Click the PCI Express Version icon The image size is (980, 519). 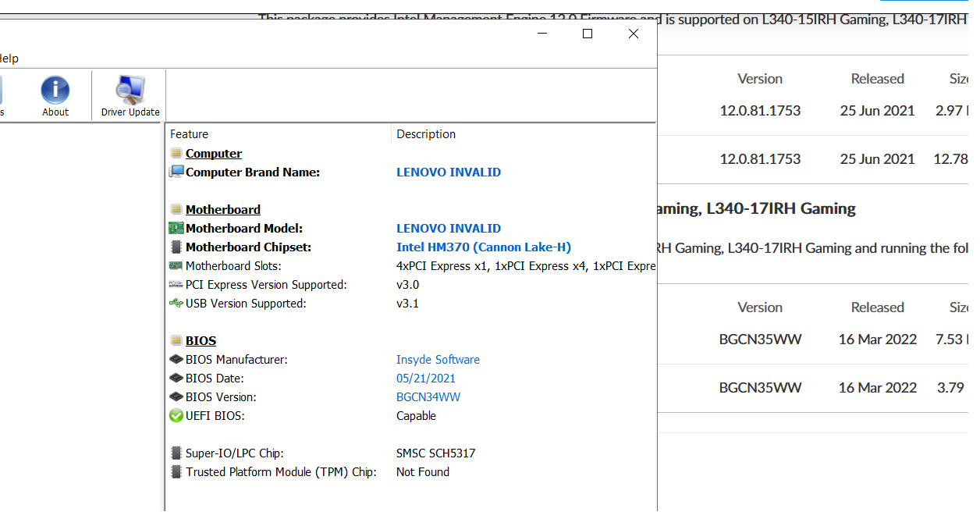coord(176,284)
